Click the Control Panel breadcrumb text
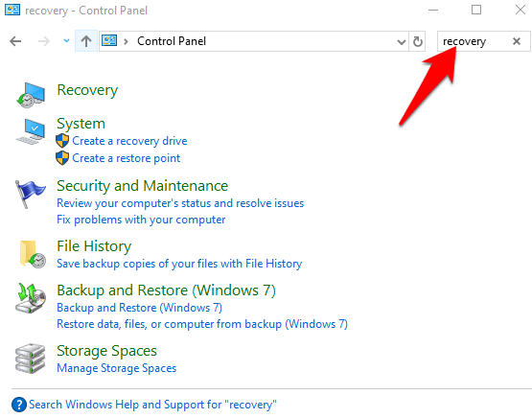532x418 pixels. [172, 41]
